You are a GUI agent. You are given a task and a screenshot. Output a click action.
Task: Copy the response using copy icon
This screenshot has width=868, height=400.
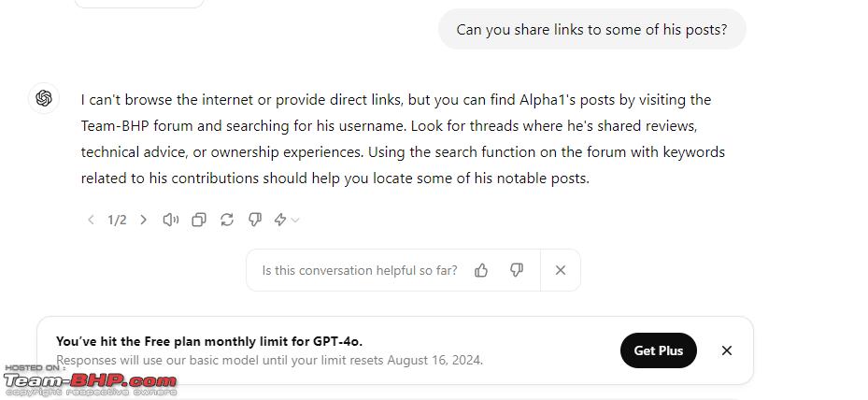click(x=199, y=220)
